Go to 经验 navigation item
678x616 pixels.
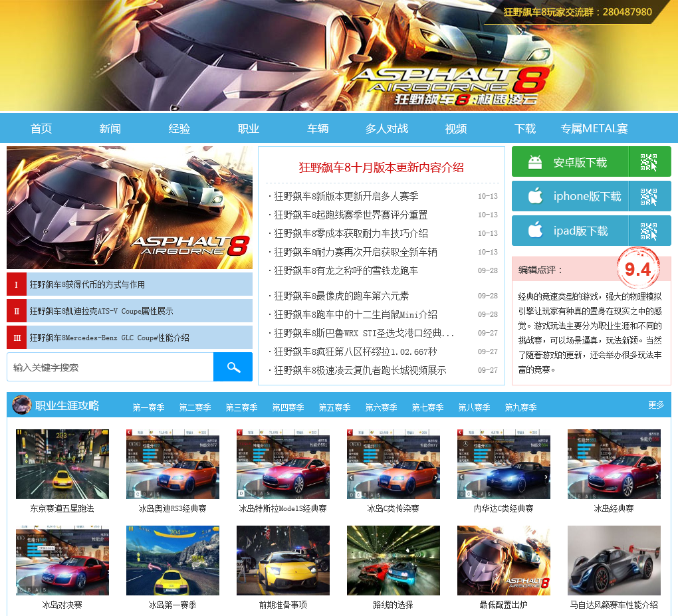tap(179, 128)
